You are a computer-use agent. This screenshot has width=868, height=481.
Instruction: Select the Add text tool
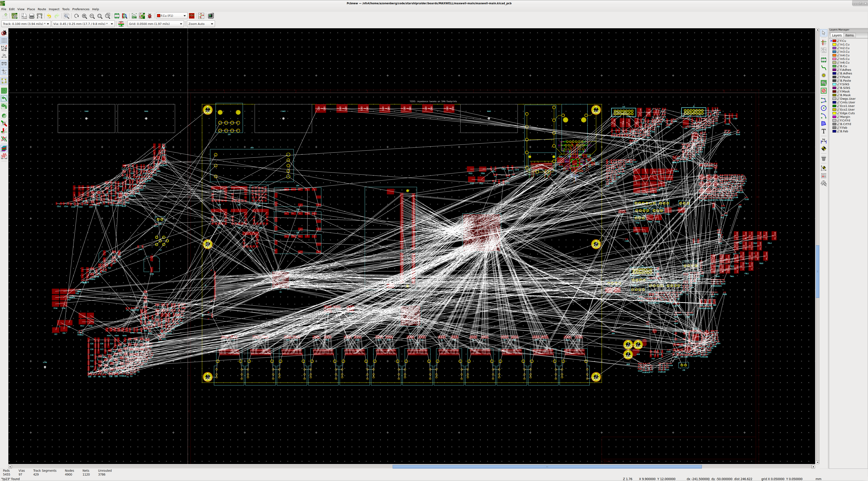tap(823, 131)
